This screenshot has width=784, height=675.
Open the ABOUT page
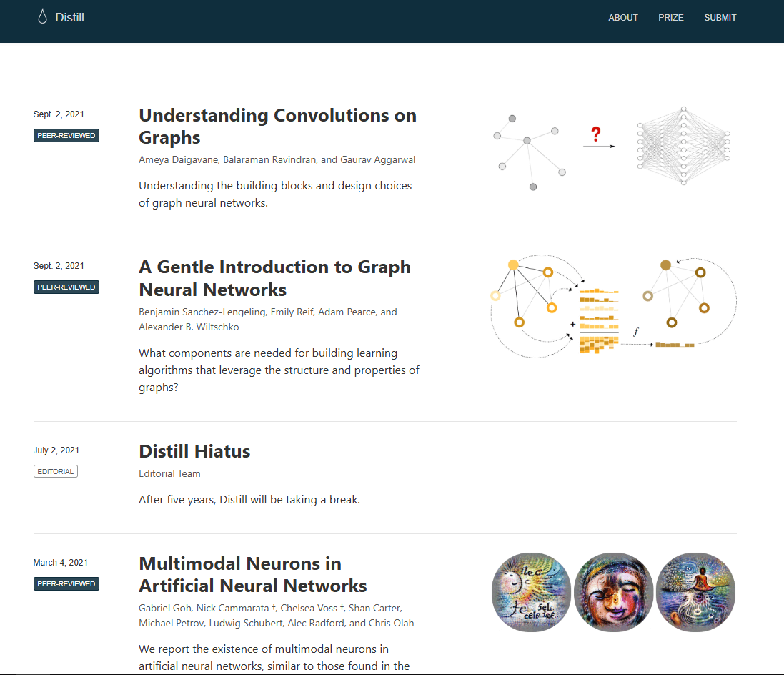click(x=622, y=17)
